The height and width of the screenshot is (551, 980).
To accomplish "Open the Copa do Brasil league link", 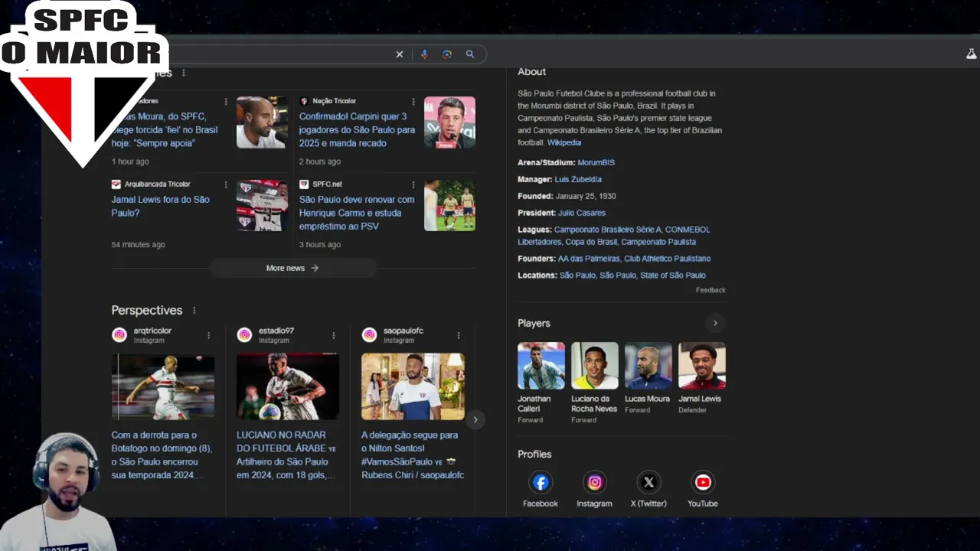I will click(591, 243).
